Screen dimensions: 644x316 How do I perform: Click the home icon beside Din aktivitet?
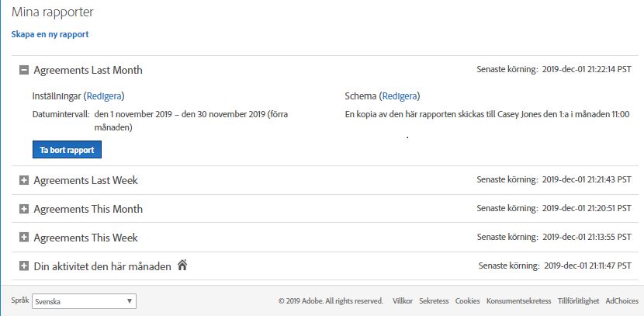point(182,266)
